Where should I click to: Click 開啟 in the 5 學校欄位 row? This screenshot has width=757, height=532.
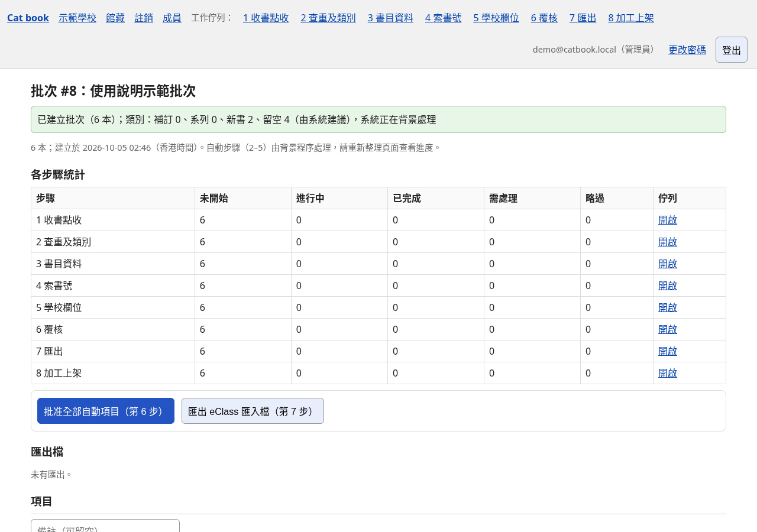[668, 307]
